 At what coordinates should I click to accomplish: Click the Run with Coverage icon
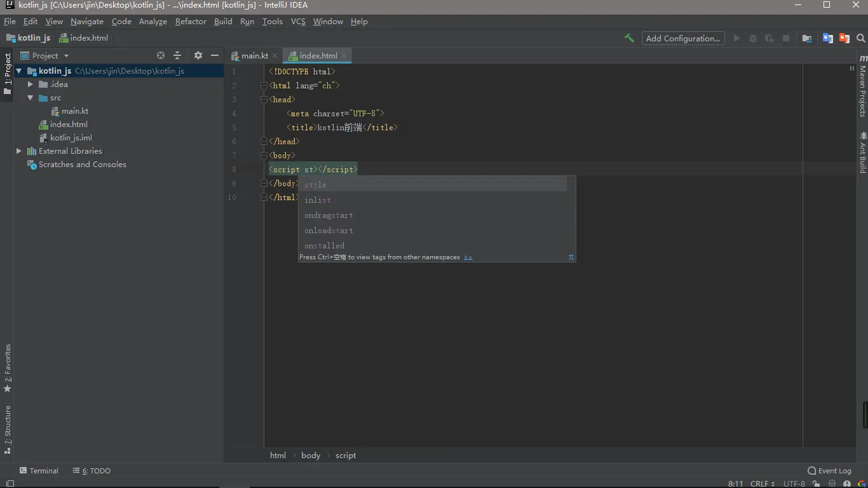(770, 38)
